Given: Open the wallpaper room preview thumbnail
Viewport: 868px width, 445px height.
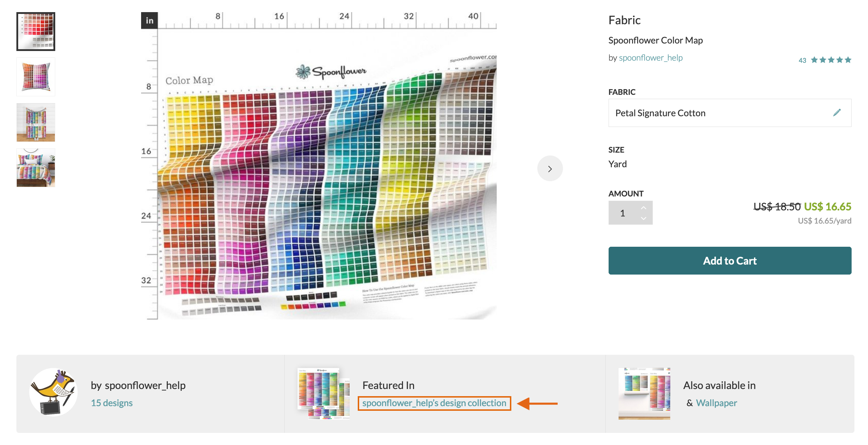Looking at the screenshot, I should tap(644, 394).
